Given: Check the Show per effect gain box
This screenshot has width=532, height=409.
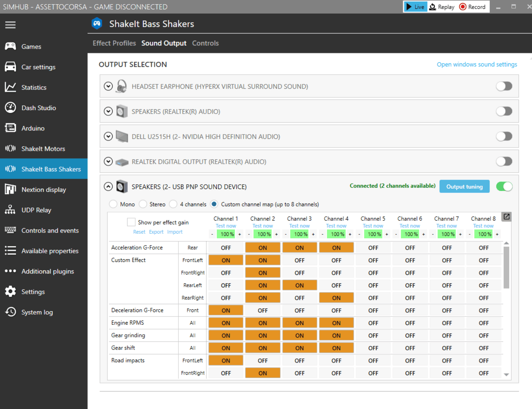Looking at the screenshot, I should (x=131, y=222).
